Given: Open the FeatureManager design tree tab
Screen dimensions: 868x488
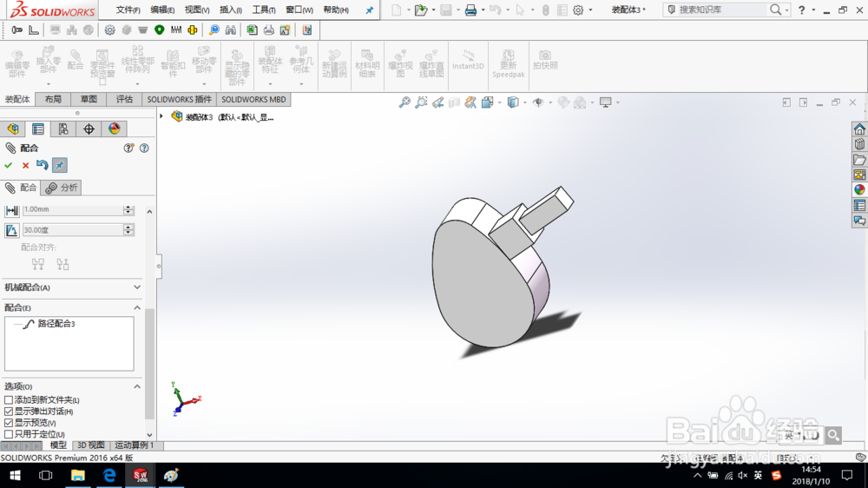Looking at the screenshot, I should (13, 129).
